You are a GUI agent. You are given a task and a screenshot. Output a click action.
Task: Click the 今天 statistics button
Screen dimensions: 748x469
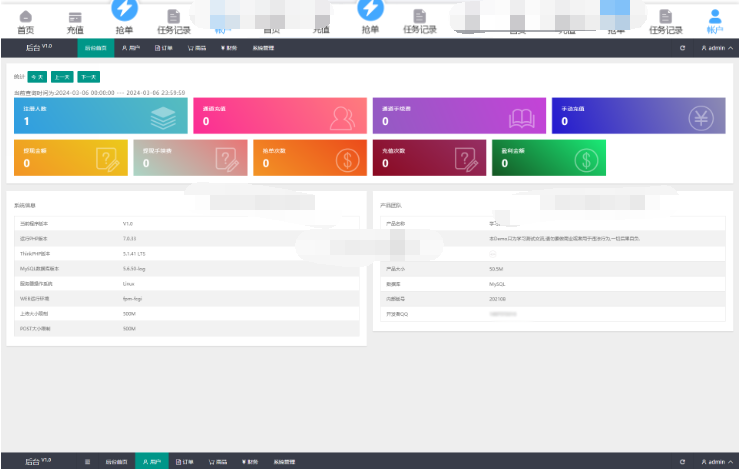tap(37, 76)
